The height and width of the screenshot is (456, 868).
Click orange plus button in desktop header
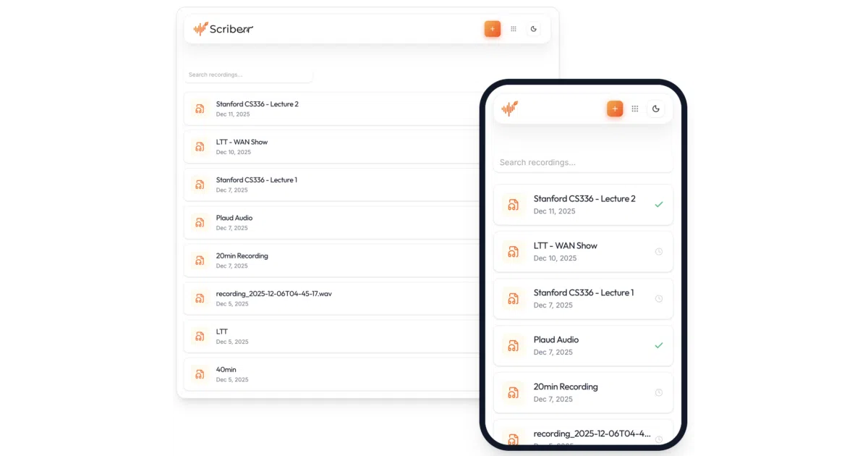(x=493, y=29)
